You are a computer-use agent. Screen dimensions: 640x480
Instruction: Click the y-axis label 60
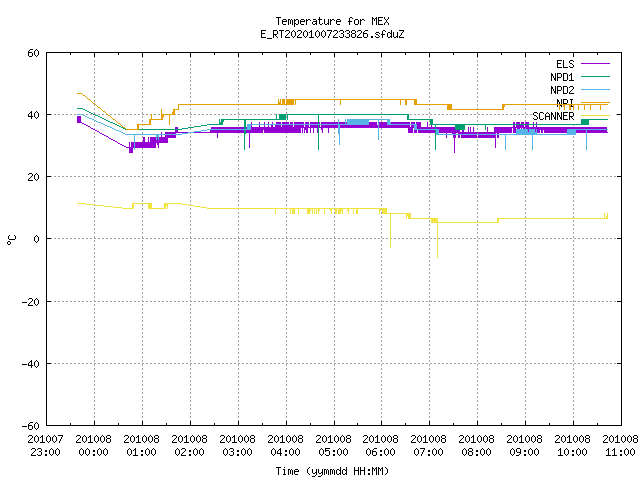(33, 53)
